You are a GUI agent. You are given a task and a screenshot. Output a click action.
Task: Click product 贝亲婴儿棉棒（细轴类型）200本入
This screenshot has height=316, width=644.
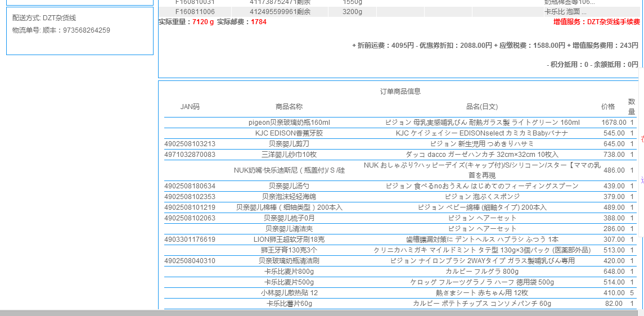(289, 207)
